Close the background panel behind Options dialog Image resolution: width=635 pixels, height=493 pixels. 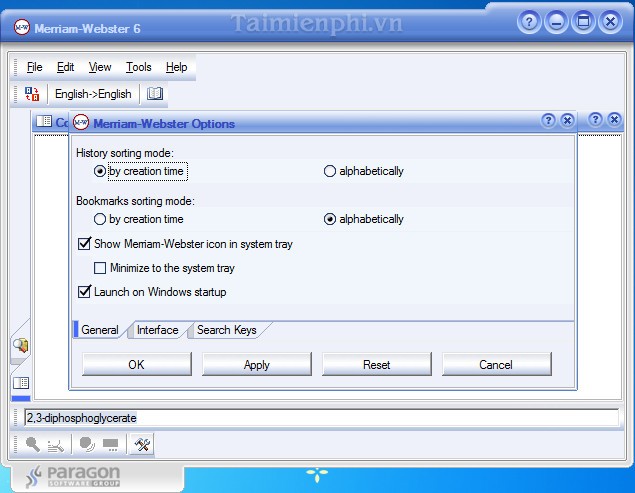[614, 119]
